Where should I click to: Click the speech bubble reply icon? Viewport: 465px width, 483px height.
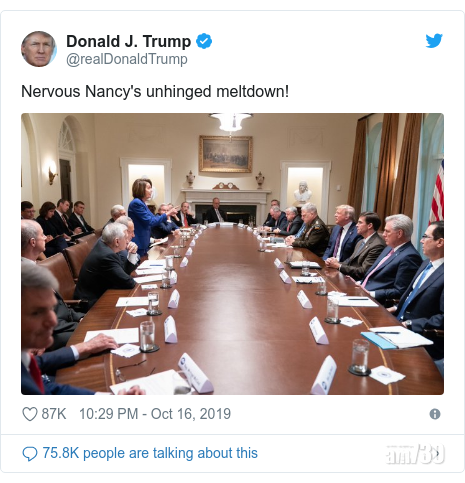[30, 454]
